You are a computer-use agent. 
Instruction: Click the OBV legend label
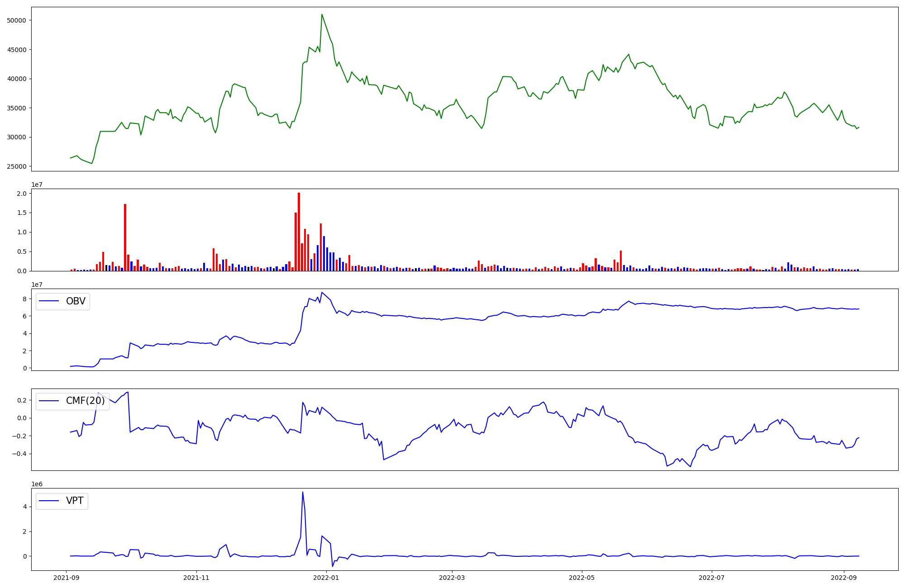tap(76, 301)
